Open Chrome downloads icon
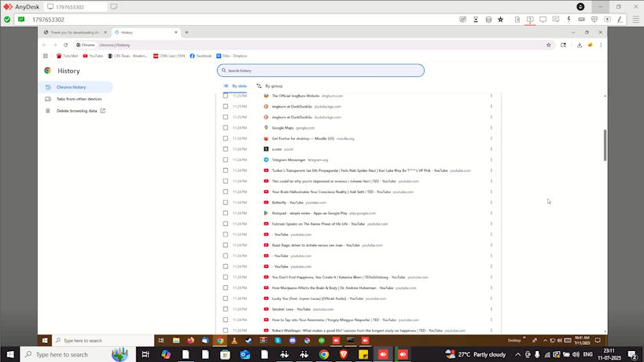This screenshot has height=362, width=644. [x=579, y=45]
